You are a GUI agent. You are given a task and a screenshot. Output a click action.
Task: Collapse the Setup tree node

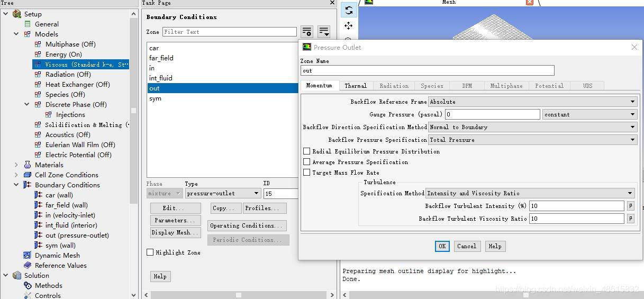pos(6,14)
